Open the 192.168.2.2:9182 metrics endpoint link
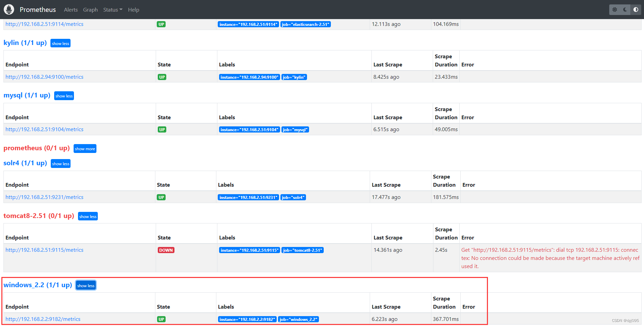This screenshot has height=326, width=644. 43,319
